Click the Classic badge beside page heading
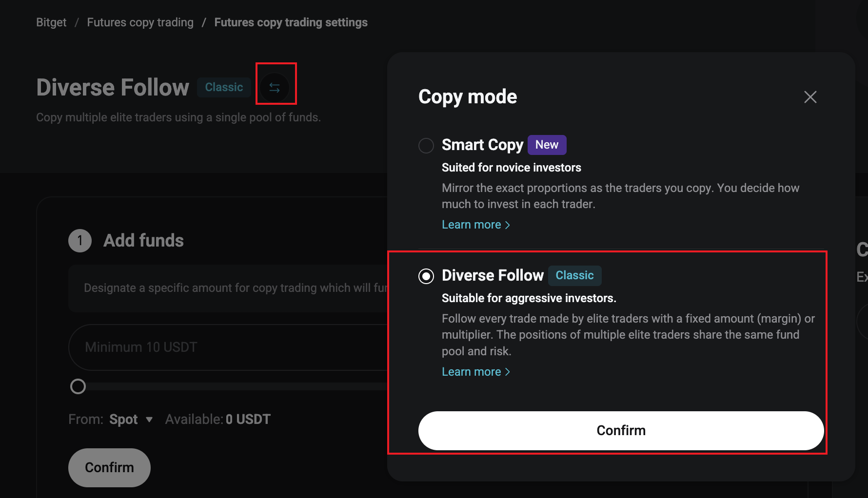 coord(224,87)
